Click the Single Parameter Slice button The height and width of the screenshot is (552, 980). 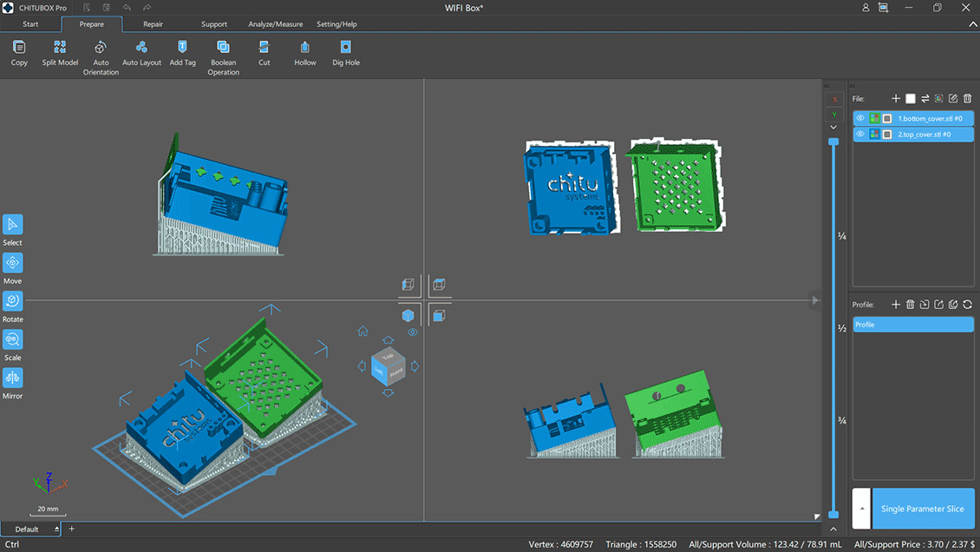pos(923,509)
